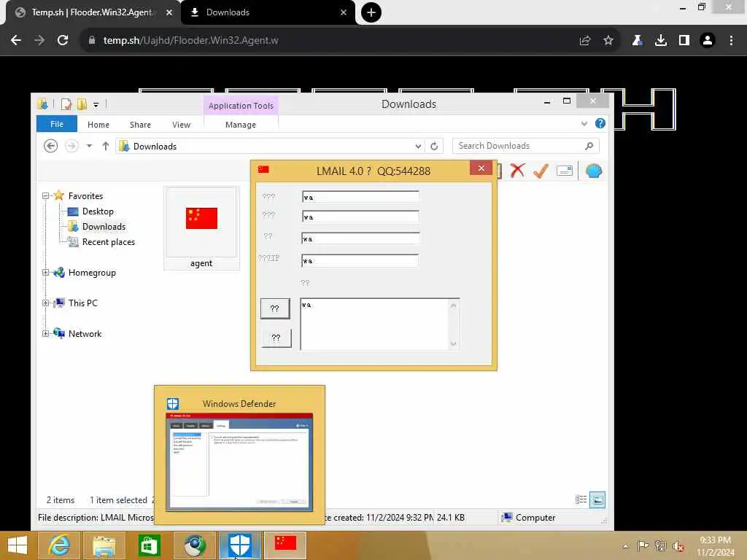Go back in the browser

point(16,41)
